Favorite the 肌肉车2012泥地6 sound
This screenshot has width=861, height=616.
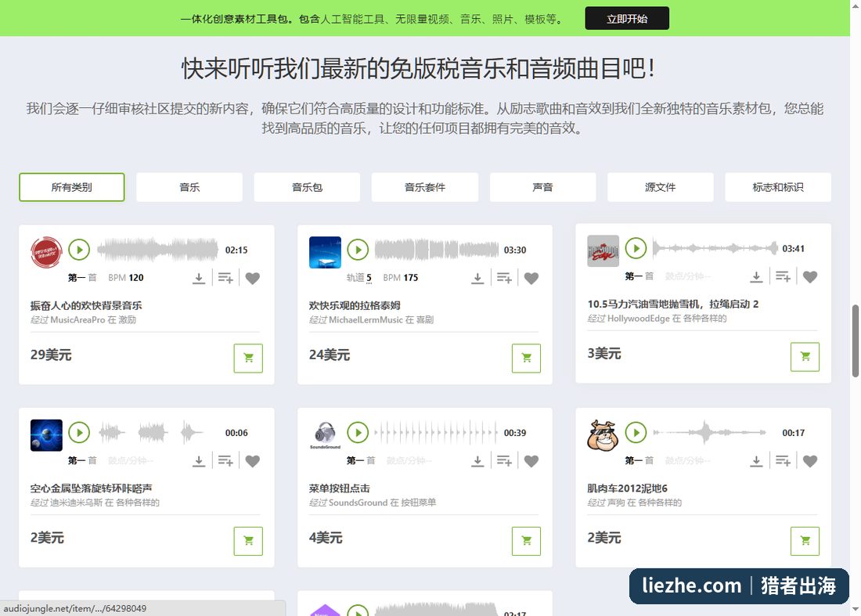pyautogui.click(x=810, y=461)
